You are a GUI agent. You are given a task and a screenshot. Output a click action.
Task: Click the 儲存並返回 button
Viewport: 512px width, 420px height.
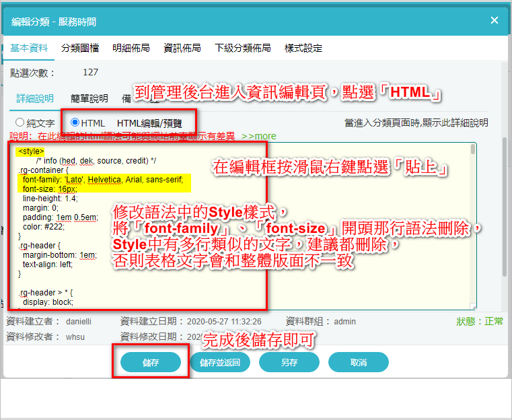[x=224, y=363]
